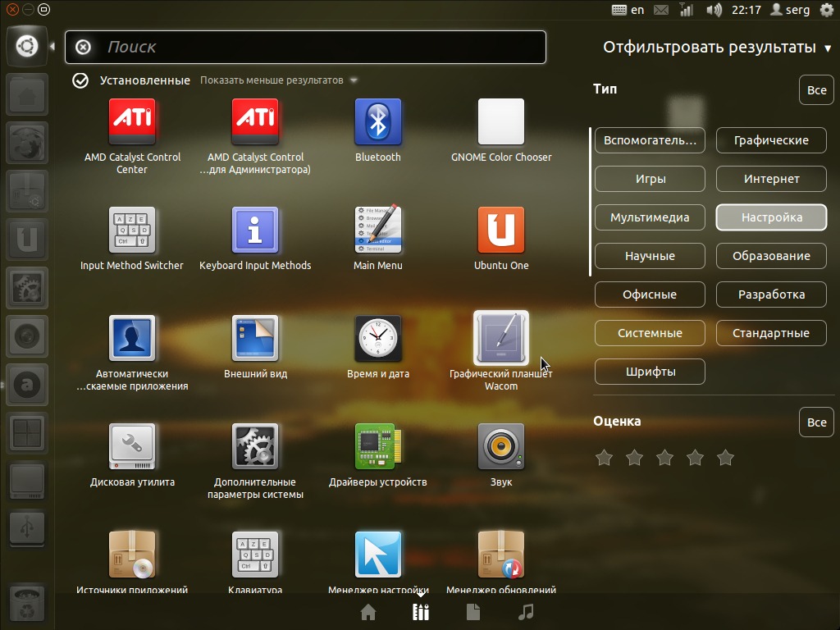Open Время и дата clock app

[x=377, y=339]
